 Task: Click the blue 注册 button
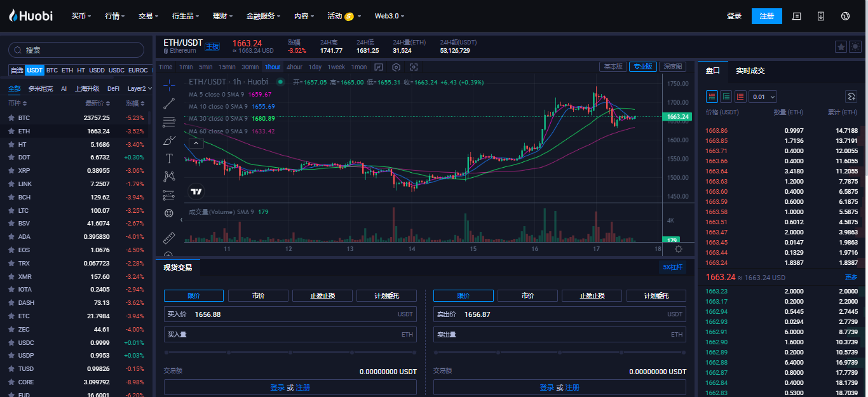(x=766, y=16)
